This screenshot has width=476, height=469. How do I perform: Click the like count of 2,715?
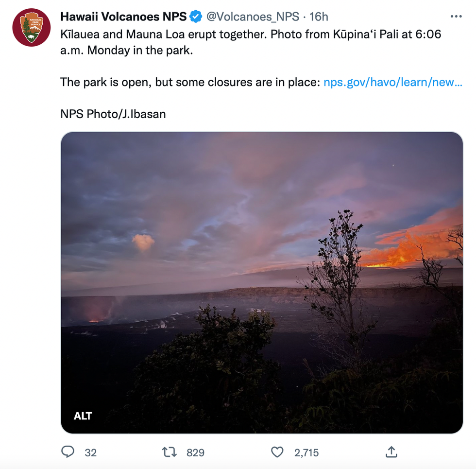306,452
